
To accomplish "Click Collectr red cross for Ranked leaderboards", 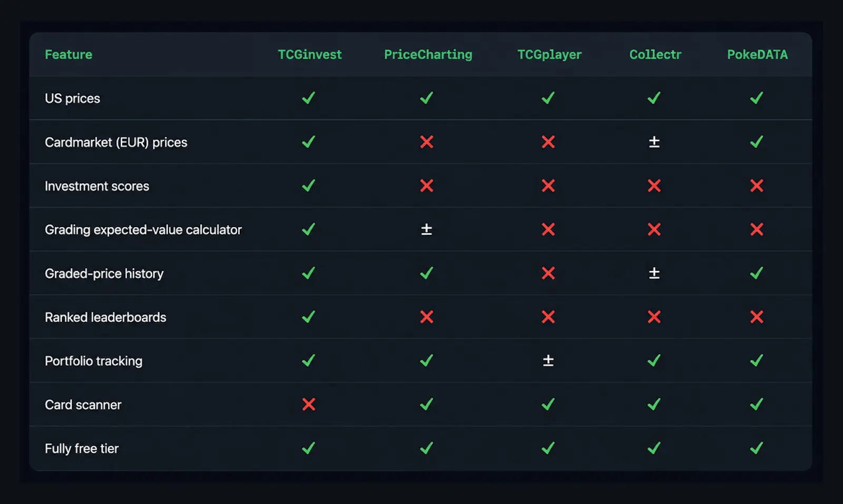I will point(654,317).
